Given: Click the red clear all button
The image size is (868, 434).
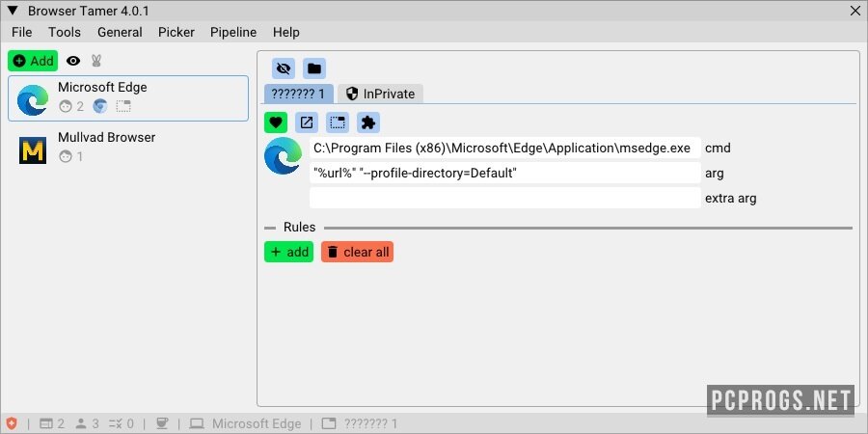Looking at the screenshot, I should click(x=357, y=252).
